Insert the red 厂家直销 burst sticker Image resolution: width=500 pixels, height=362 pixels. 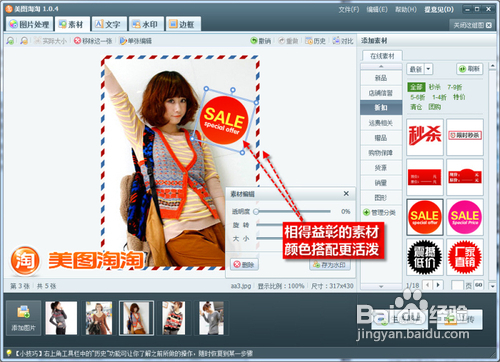point(465,257)
